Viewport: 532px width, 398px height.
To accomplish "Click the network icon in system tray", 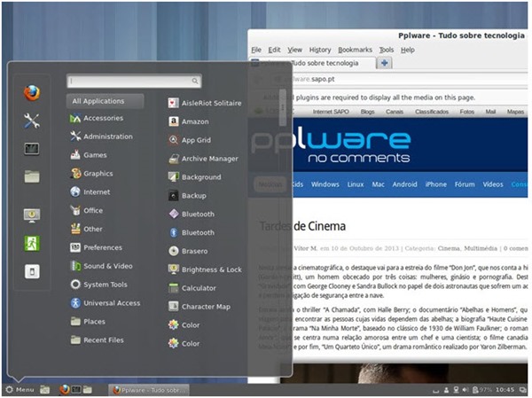I will [456, 390].
